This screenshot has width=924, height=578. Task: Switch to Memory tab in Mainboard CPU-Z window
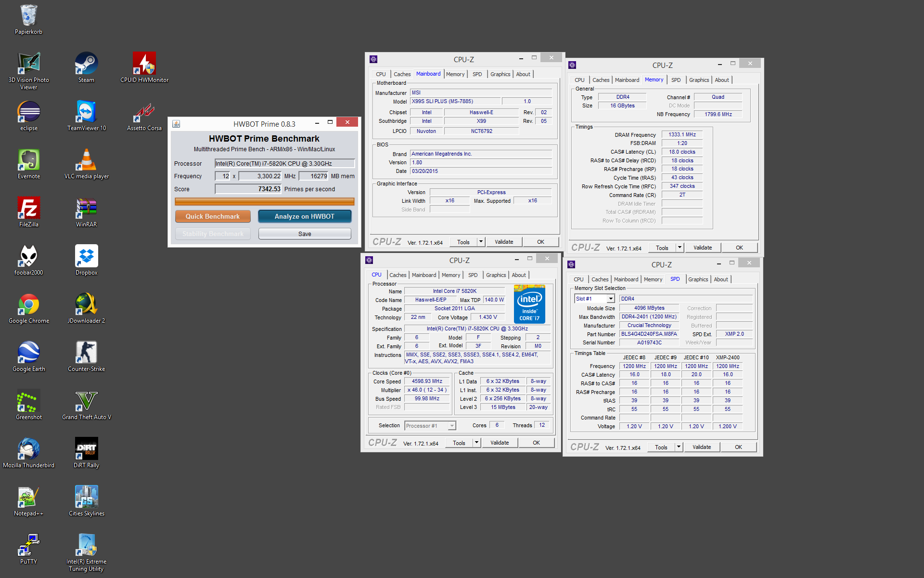(x=455, y=74)
